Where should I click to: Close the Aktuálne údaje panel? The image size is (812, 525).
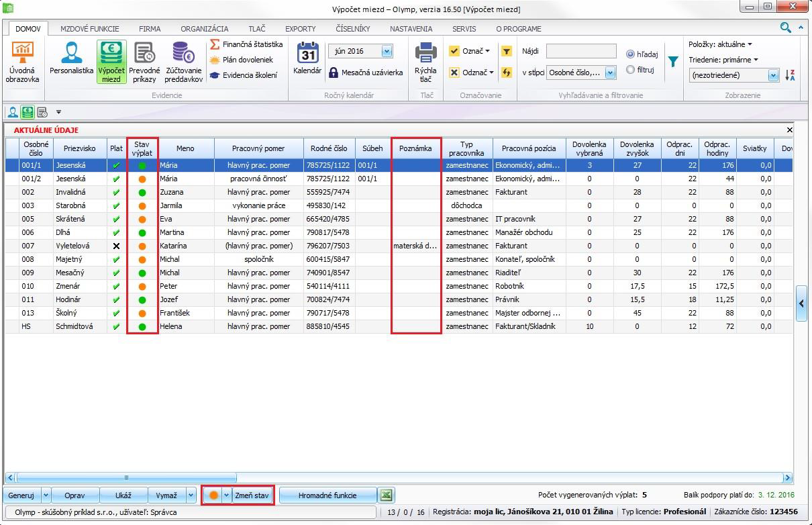(x=789, y=130)
